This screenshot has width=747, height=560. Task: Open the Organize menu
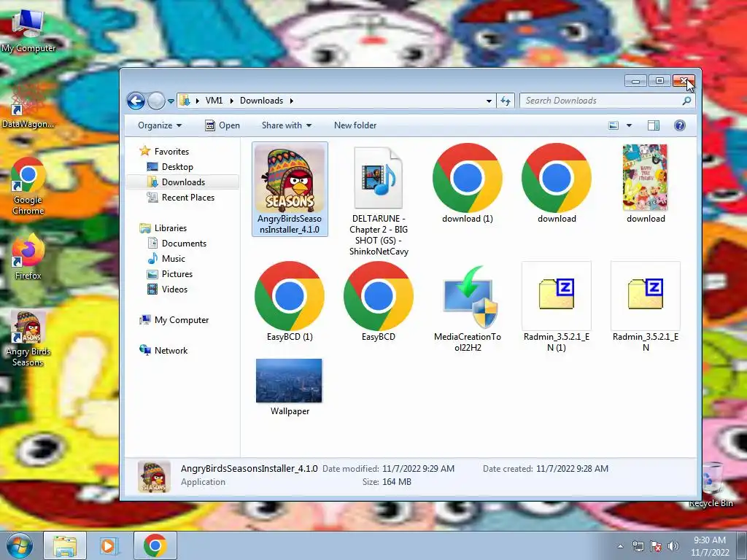tap(160, 125)
